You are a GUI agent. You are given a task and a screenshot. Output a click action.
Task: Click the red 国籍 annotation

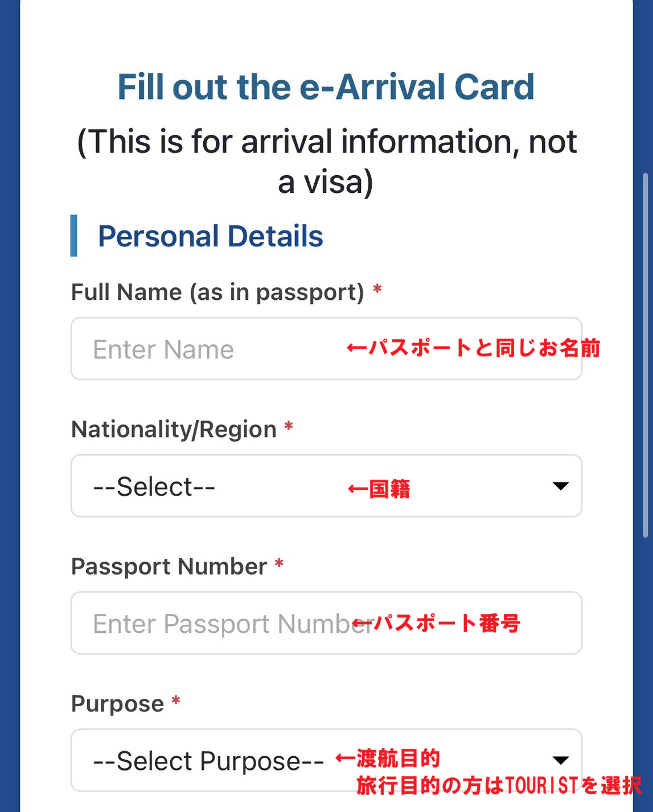(379, 489)
